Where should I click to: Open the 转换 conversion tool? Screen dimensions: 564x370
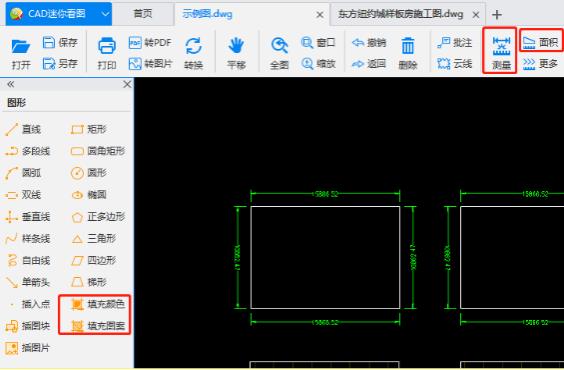click(194, 54)
